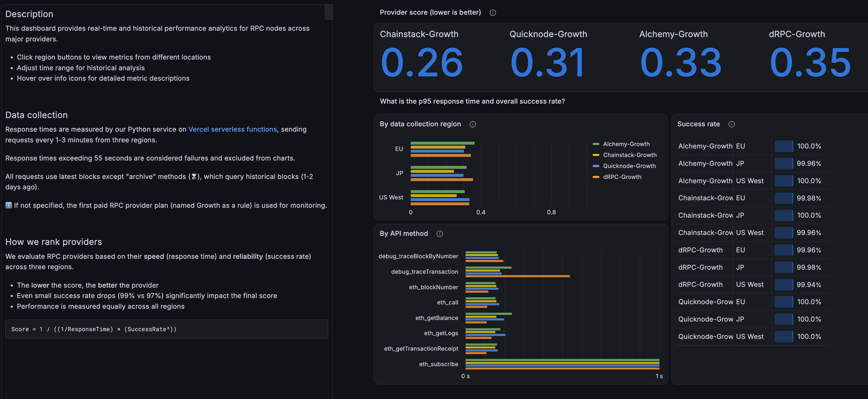Image resolution: width=868 pixels, height=399 pixels.
Task: Click the debug_traceTransaction method label
Action: (425, 272)
